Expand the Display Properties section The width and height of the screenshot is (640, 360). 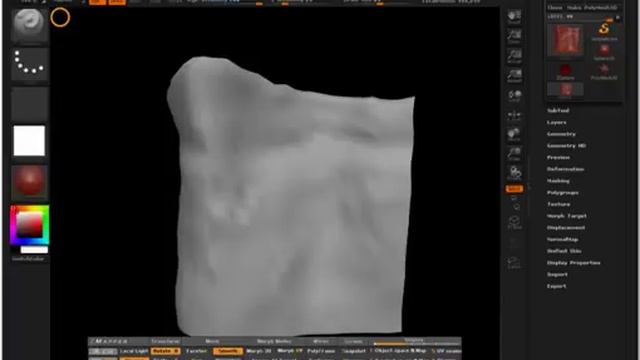[573, 263]
